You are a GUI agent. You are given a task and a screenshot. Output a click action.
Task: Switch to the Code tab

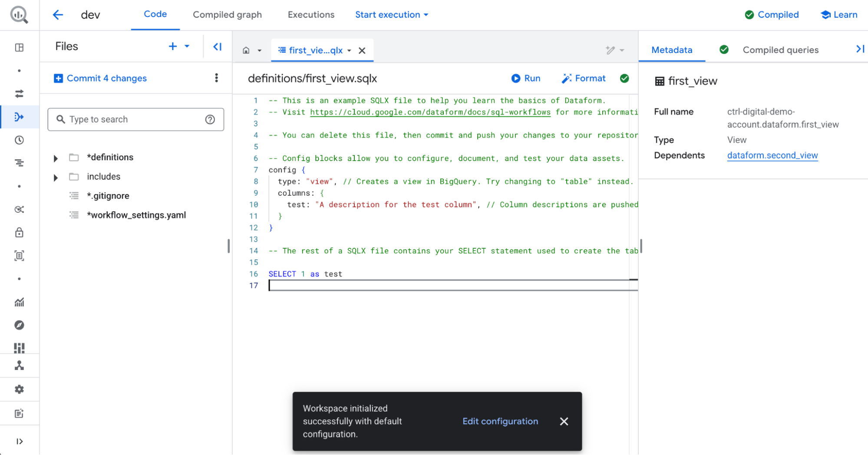(x=155, y=14)
